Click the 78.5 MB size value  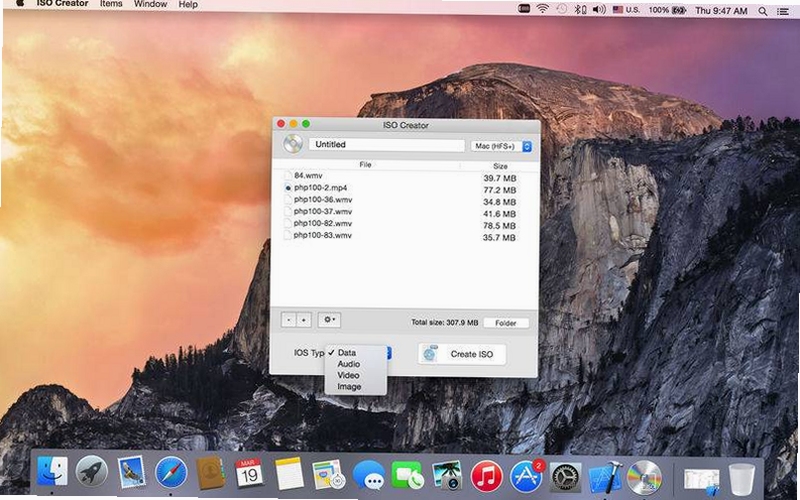point(499,226)
